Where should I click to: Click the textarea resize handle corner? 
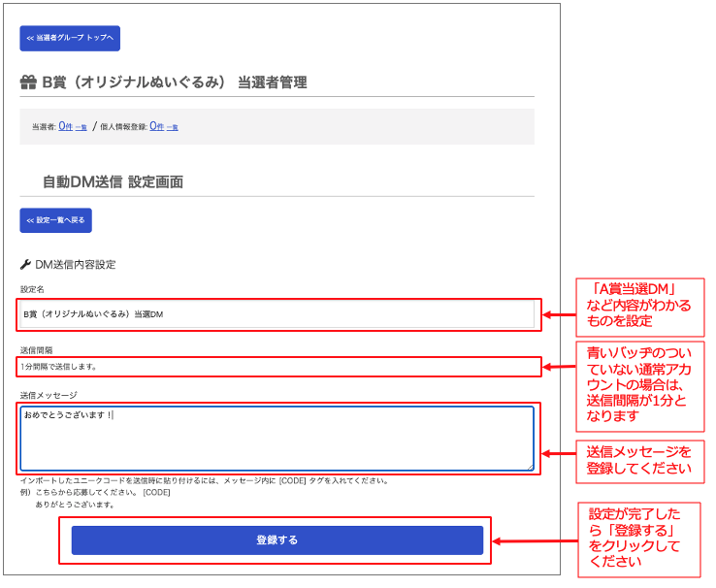530,467
